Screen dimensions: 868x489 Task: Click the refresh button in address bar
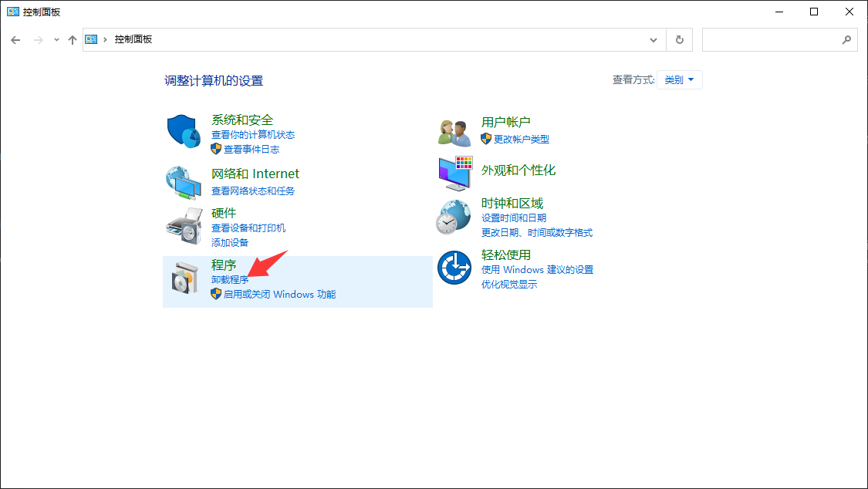pyautogui.click(x=680, y=39)
